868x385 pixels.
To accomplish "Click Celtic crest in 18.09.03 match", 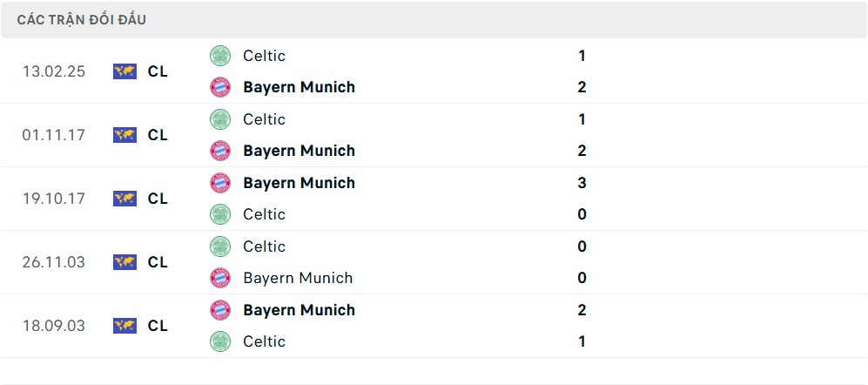I will 220,341.
